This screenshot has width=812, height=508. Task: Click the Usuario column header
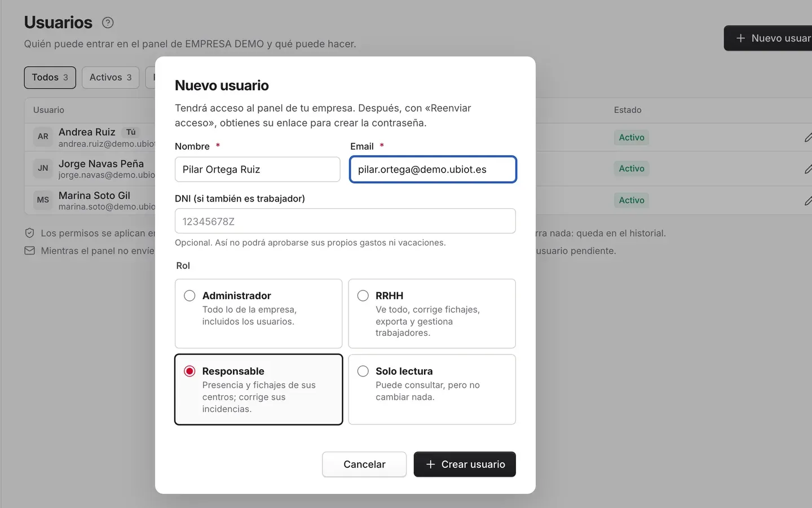[x=48, y=110]
